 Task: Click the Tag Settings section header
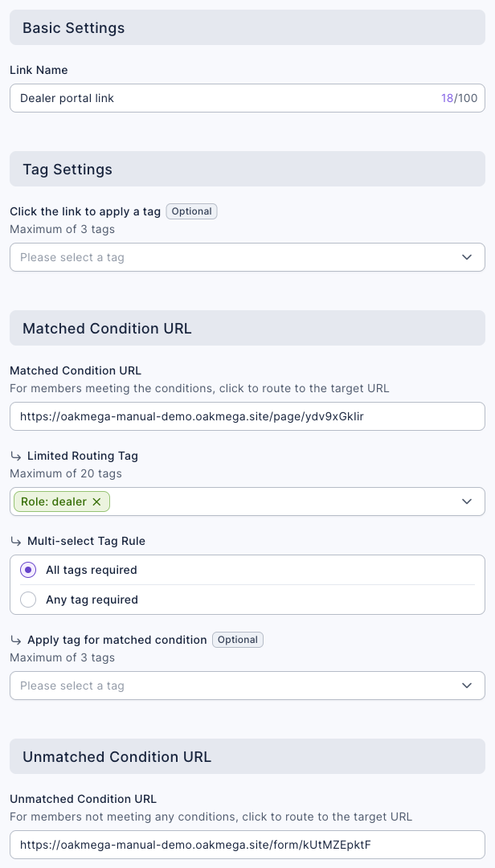(247, 169)
